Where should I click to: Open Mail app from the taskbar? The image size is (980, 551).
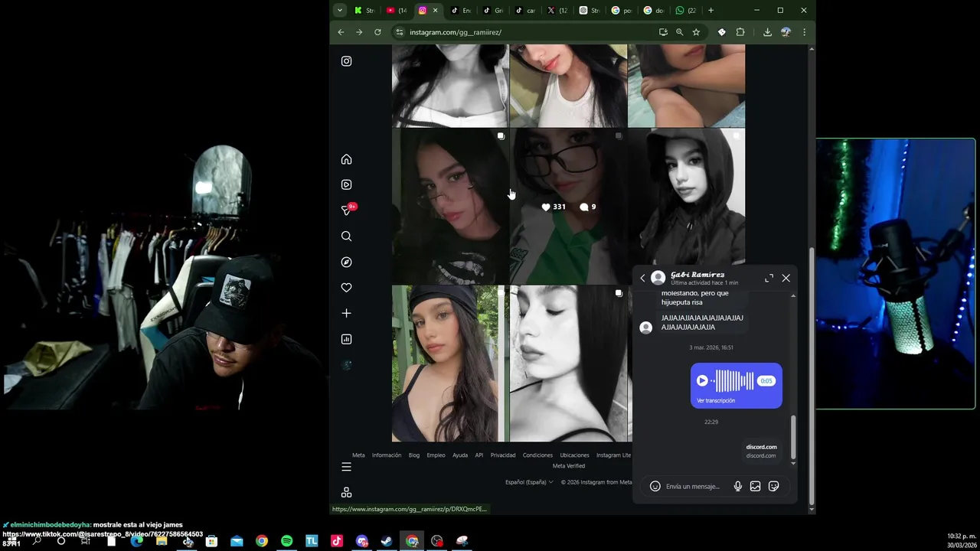237,541
